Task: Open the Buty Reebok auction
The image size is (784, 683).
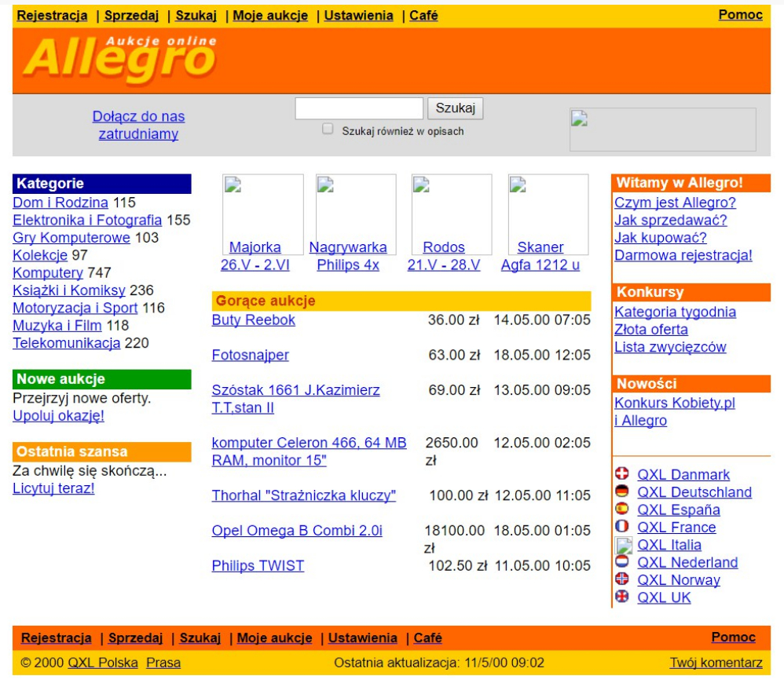Action: [x=254, y=320]
